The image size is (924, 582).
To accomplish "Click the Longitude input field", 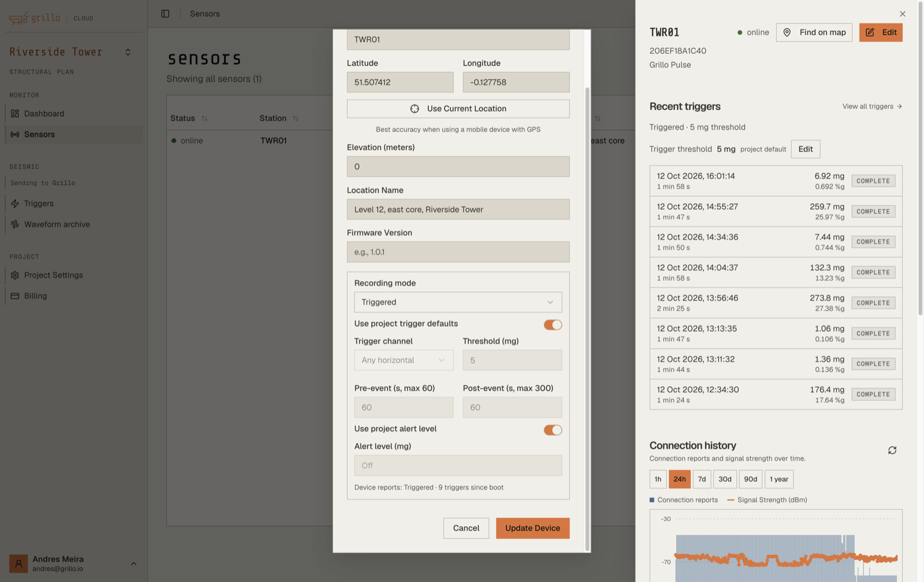I will coord(516,82).
